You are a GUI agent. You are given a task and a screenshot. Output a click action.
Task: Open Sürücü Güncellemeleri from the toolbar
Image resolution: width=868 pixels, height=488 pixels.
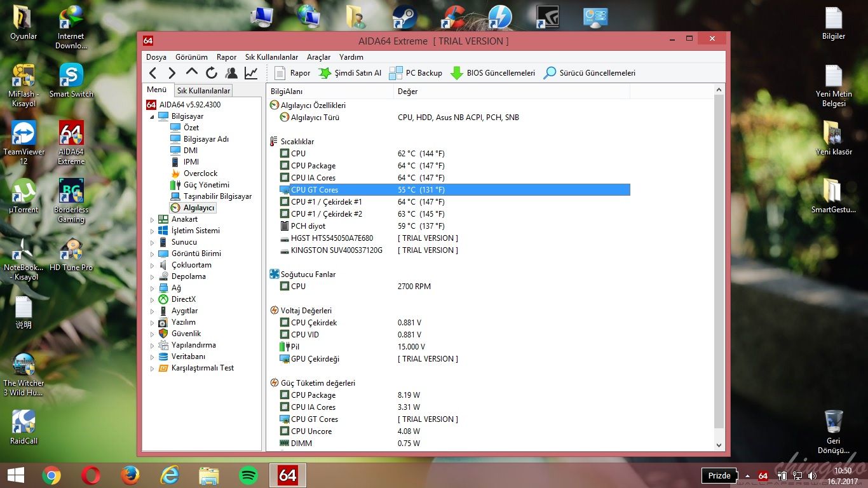(x=589, y=73)
